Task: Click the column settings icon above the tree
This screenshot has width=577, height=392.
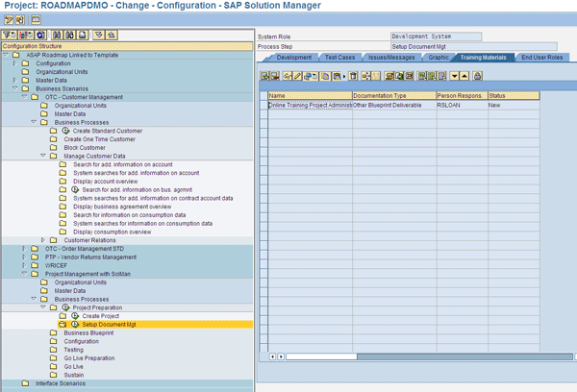Action: (26, 35)
